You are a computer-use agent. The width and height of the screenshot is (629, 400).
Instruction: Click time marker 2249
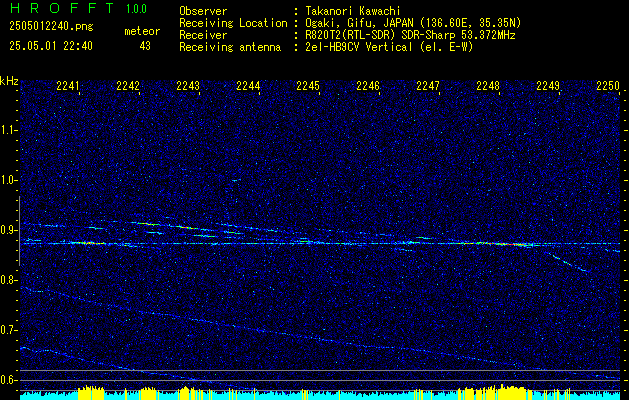pyautogui.click(x=548, y=86)
